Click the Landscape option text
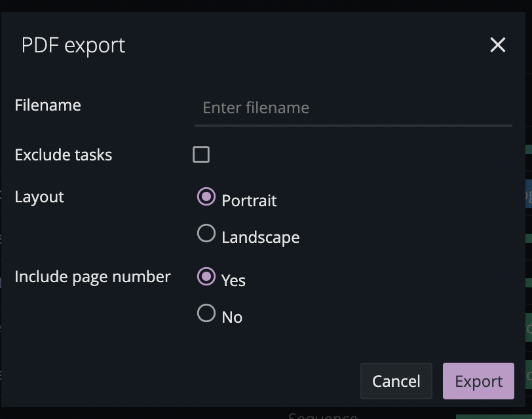 (260, 237)
